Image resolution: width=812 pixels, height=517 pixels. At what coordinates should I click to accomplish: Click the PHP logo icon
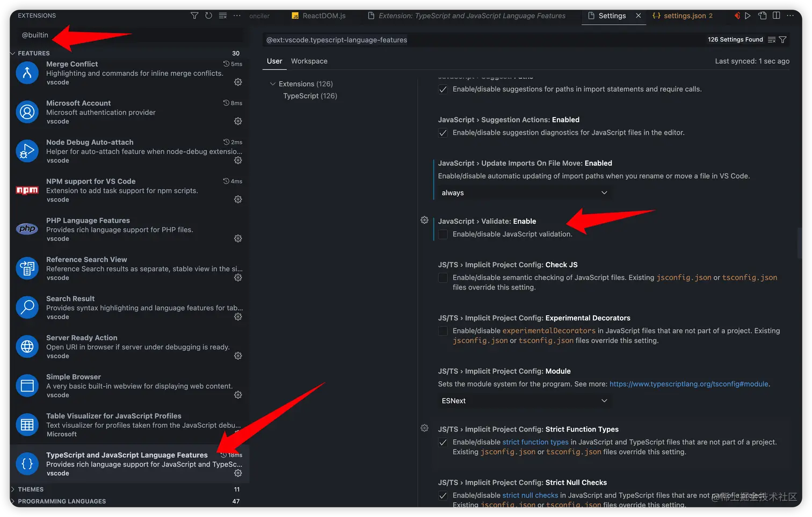27,229
